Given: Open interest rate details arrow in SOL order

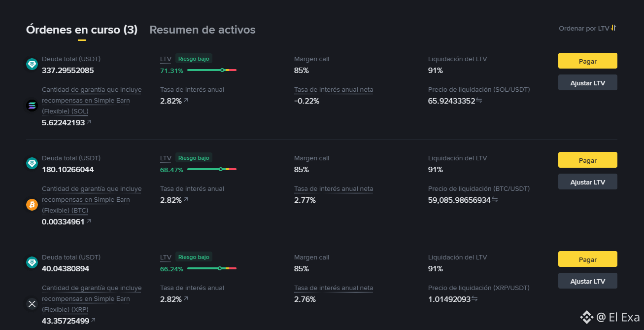Looking at the screenshot, I should [186, 101].
